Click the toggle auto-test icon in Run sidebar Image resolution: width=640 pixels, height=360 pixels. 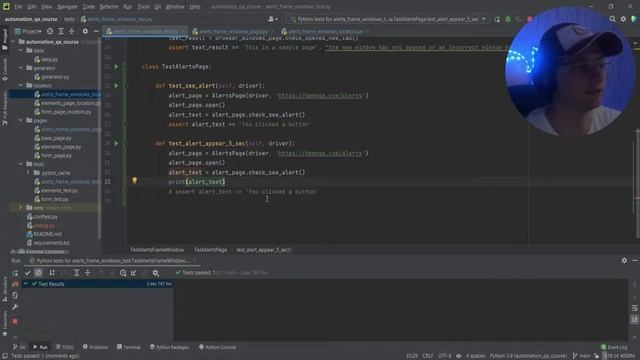[x=15, y=295]
